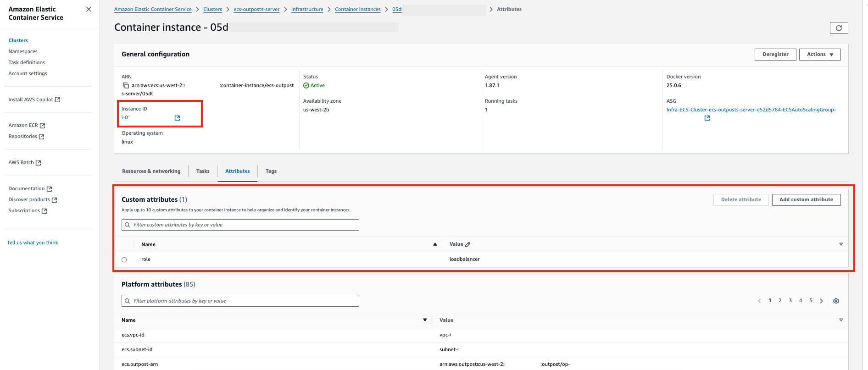Viewport: 868px width, 370px height.
Task: Open Documentation external link
Action: (30, 188)
